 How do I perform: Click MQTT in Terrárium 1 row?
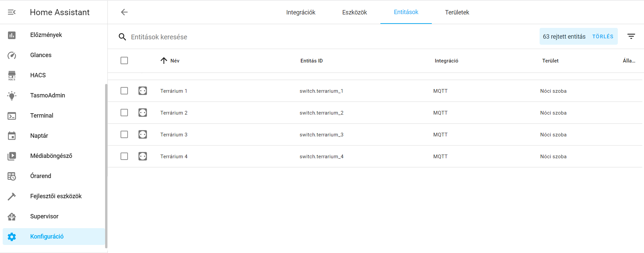pos(440,91)
